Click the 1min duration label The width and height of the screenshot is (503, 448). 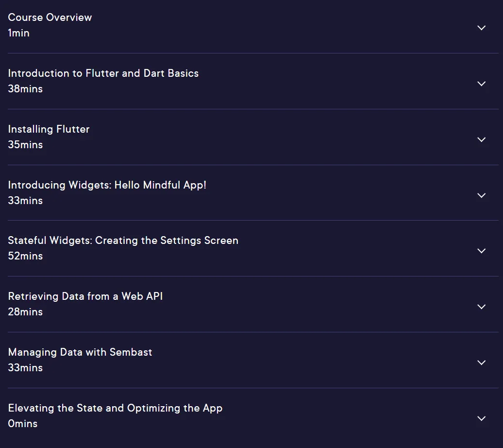[18, 33]
